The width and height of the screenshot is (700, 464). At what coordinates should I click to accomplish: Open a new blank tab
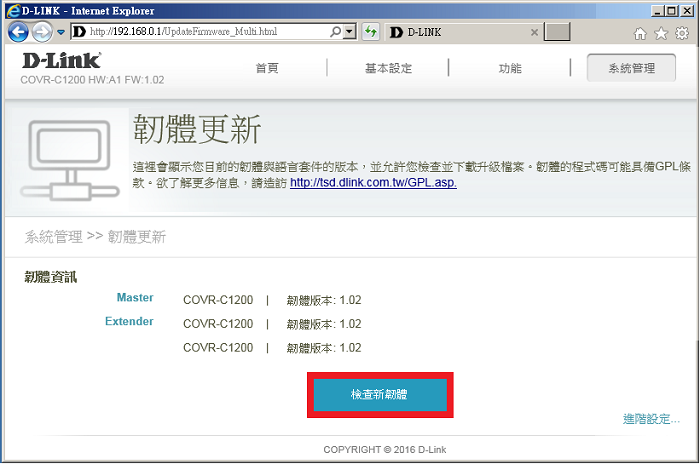(x=557, y=33)
